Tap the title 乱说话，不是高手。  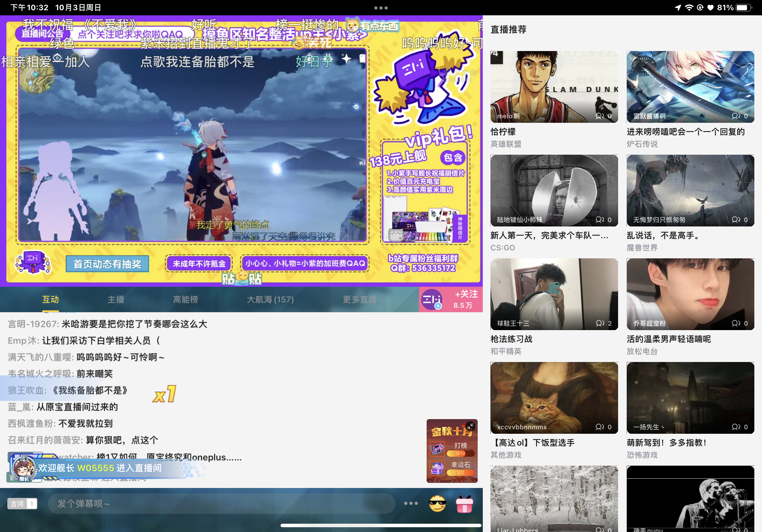[x=663, y=235]
